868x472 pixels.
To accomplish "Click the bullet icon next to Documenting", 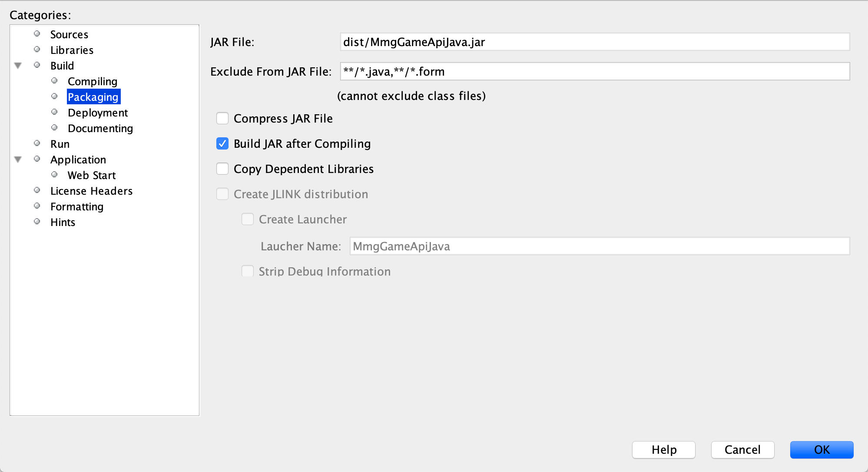I will [x=54, y=128].
